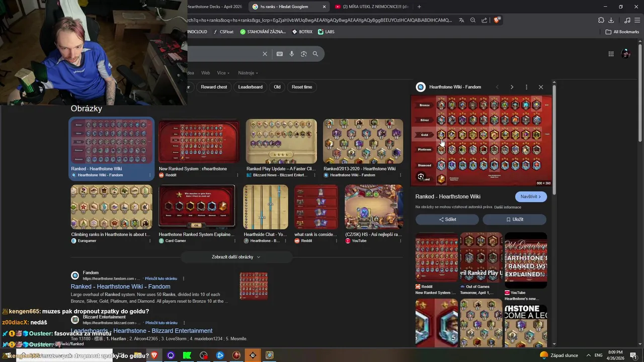Translate this page via address bar icon

click(461, 20)
